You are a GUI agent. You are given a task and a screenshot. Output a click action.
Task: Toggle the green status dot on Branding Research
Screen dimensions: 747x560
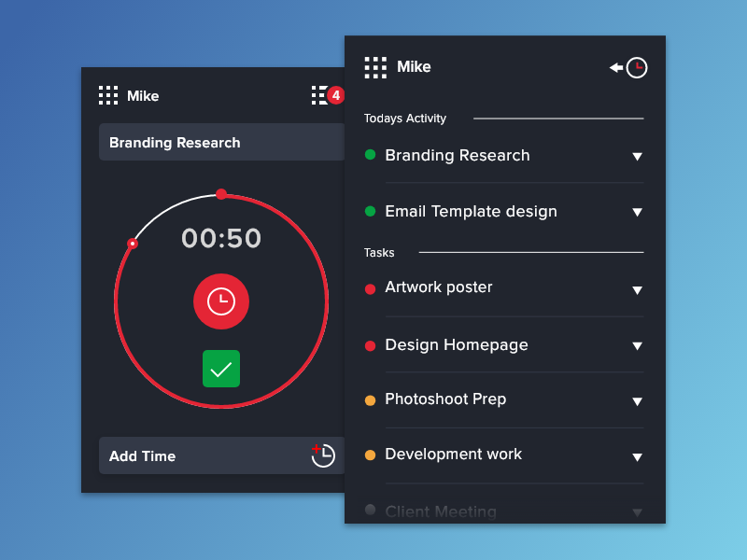(369, 155)
